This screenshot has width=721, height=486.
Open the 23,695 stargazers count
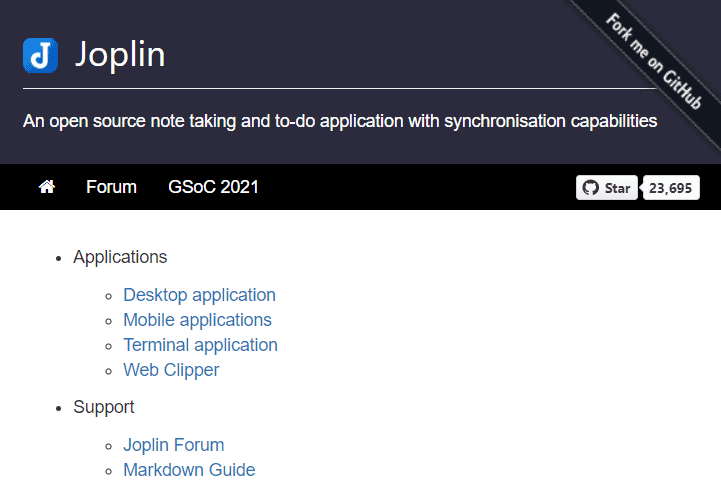coord(670,188)
